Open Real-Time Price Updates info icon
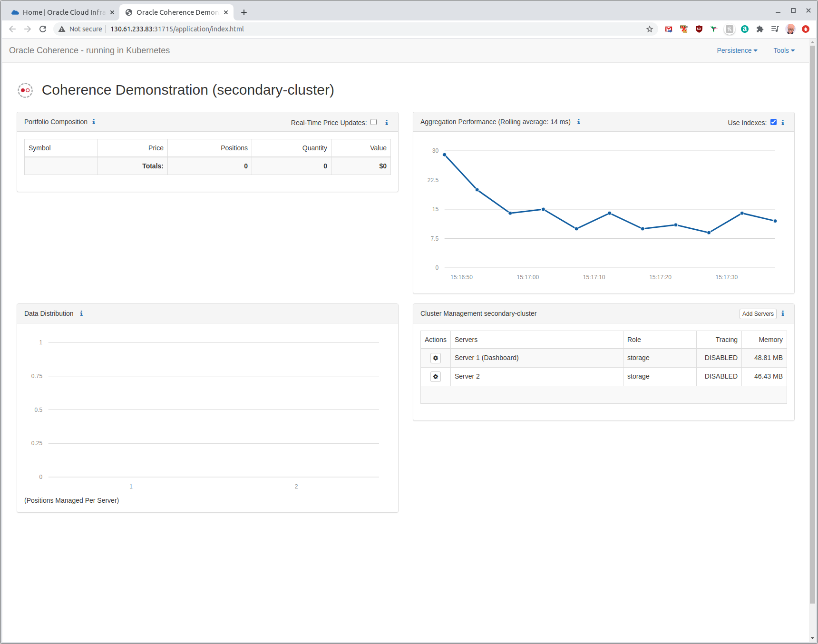This screenshot has width=818, height=644. point(387,123)
